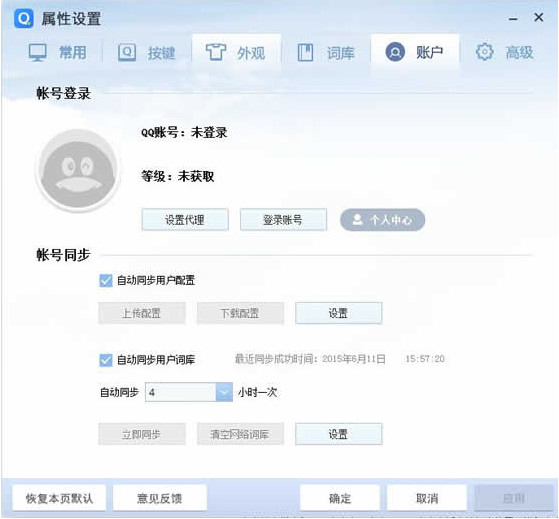The image size is (559, 519).
Task: Click 恢复本页默认 button
Action: point(59,498)
